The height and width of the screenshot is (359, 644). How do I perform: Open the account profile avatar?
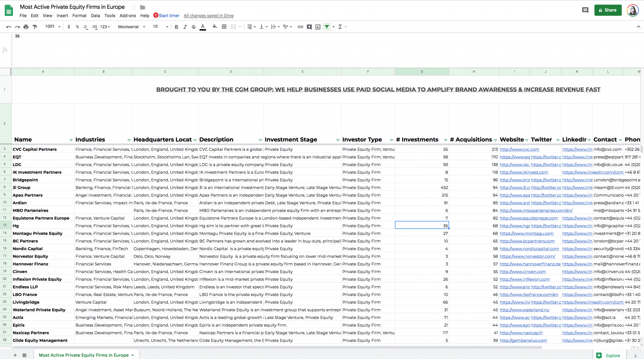[633, 10]
